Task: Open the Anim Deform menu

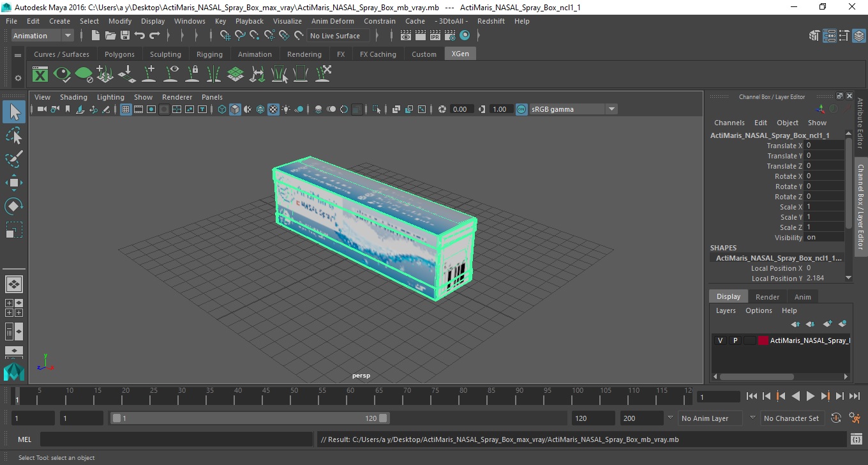Action: click(333, 21)
